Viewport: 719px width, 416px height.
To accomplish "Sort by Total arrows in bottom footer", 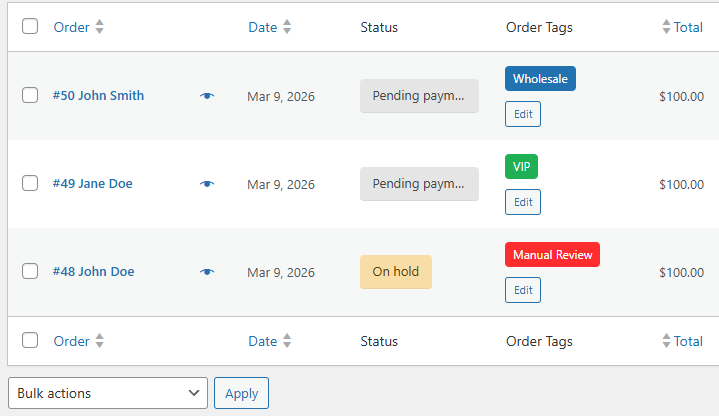I will pyautogui.click(x=666, y=341).
